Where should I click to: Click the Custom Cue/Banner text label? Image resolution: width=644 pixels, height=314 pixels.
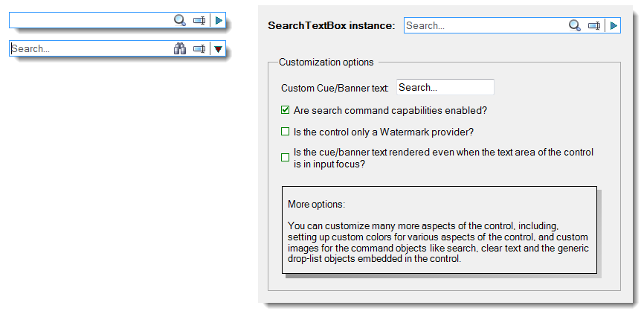[x=335, y=88]
